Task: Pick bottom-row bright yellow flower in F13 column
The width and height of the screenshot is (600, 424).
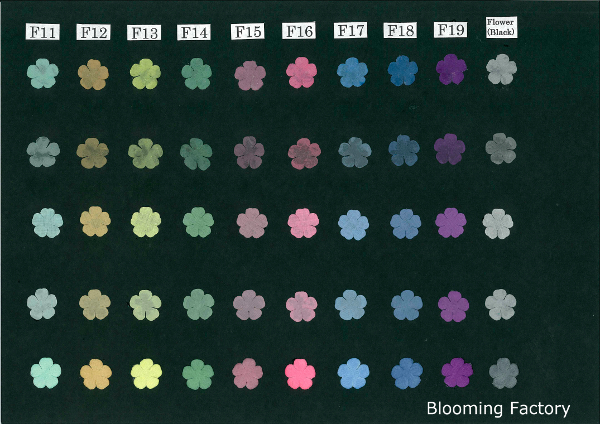Action: click(x=146, y=374)
